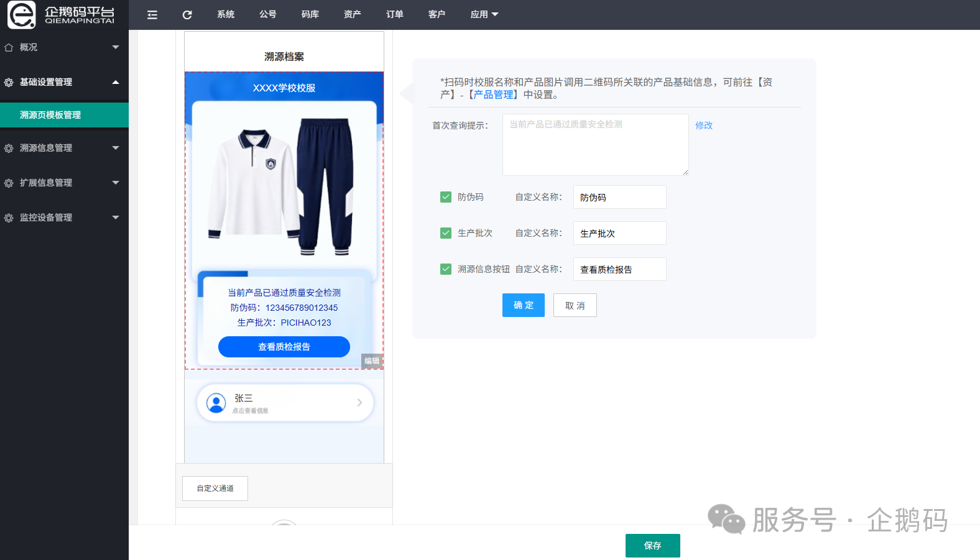Collapse the 基础设置管理 section arrow
The height and width of the screenshot is (560, 980).
click(116, 82)
